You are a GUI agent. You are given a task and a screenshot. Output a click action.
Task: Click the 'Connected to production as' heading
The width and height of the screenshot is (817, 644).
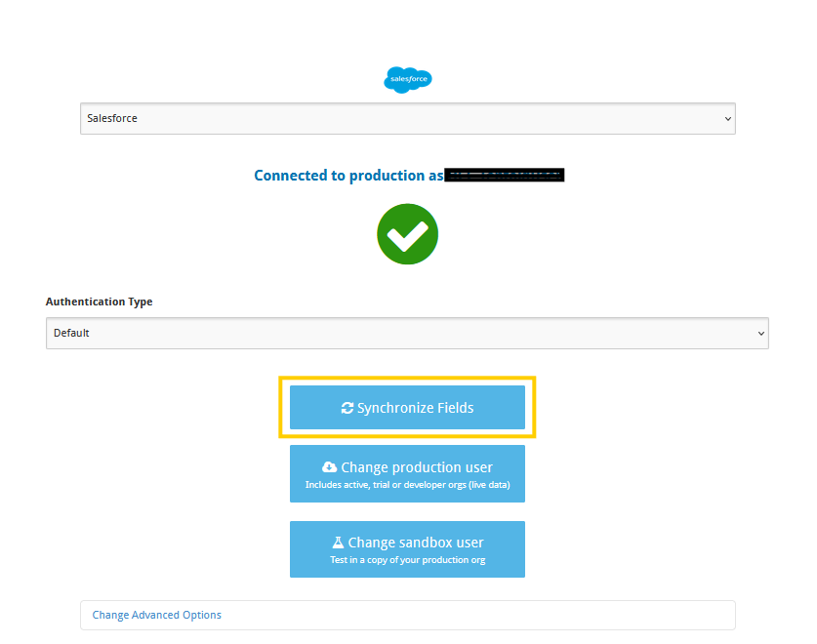pos(348,176)
